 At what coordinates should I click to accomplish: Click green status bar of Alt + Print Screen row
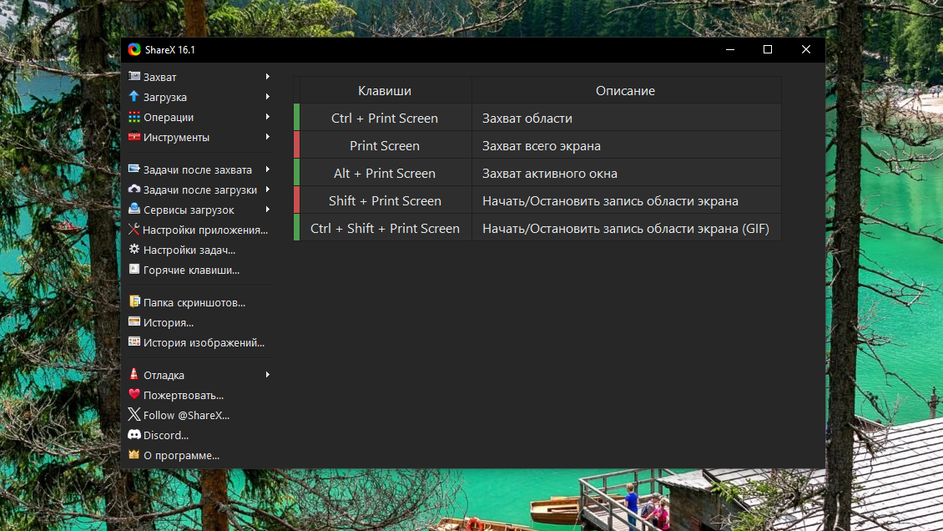(296, 173)
